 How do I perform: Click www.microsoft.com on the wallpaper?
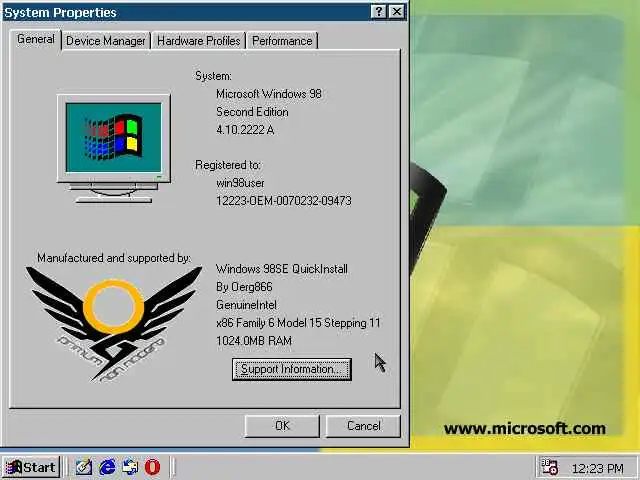524,429
